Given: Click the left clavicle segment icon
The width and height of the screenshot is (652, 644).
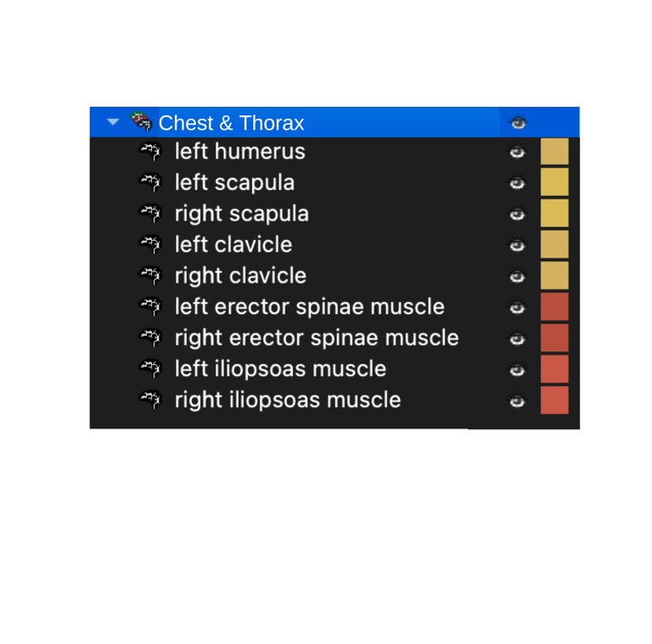Looking at the screenshot, I should [150, 244].
